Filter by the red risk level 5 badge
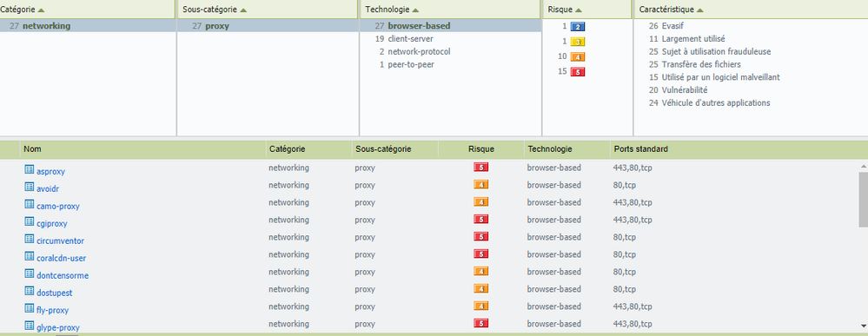Viewport: 868px width, 336px height. [x=578, y=72]
